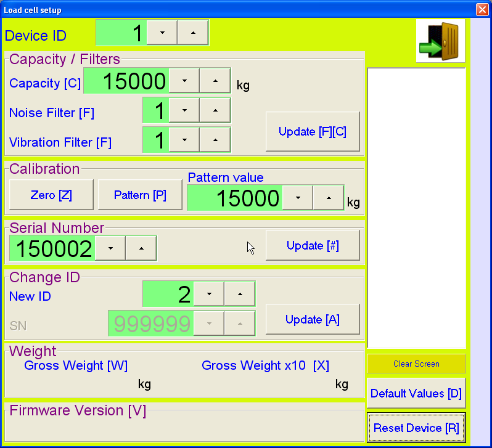This screenshot has width=492, height=448.
Task: Click the Update [#] serial button
Action: tap(313, 245)
